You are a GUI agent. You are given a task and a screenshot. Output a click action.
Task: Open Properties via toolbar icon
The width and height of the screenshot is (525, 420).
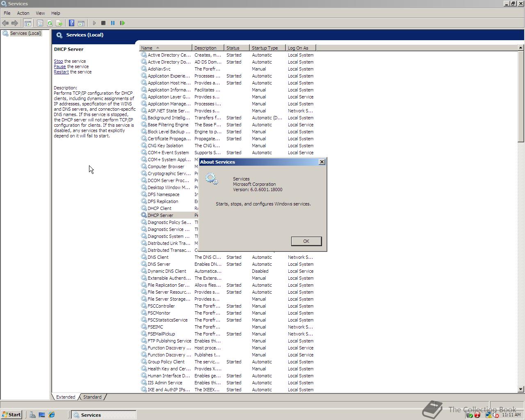[x=40, y=23]
